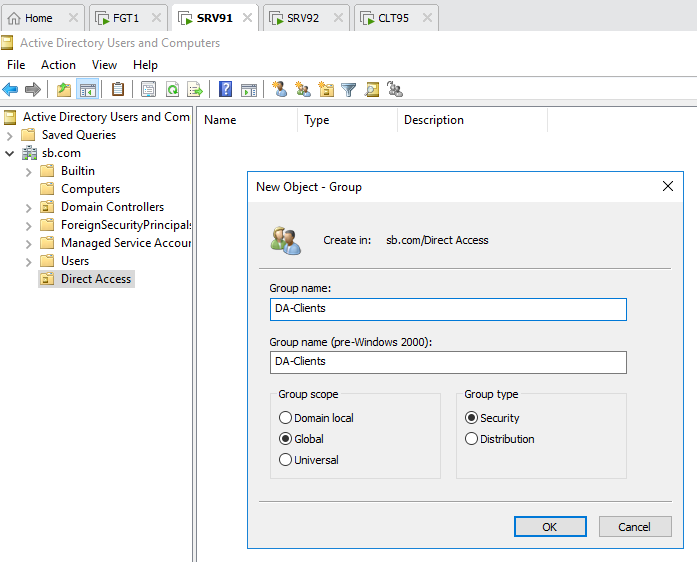697x562 pixels.
Task: Click the Show/Hide Action Pane icon
Action: coord(249,89)
